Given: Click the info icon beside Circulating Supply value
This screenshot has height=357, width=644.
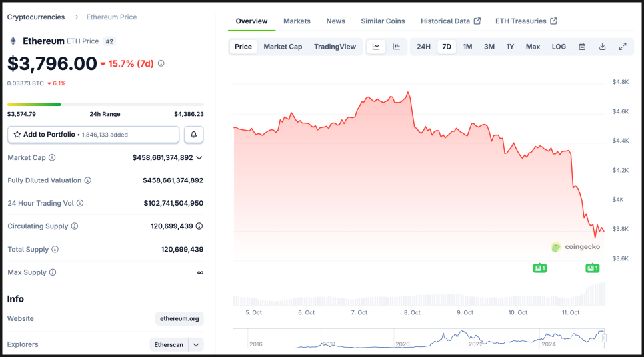Looking at the screenshot, I should pyautogui.click(x=199, y=226).
